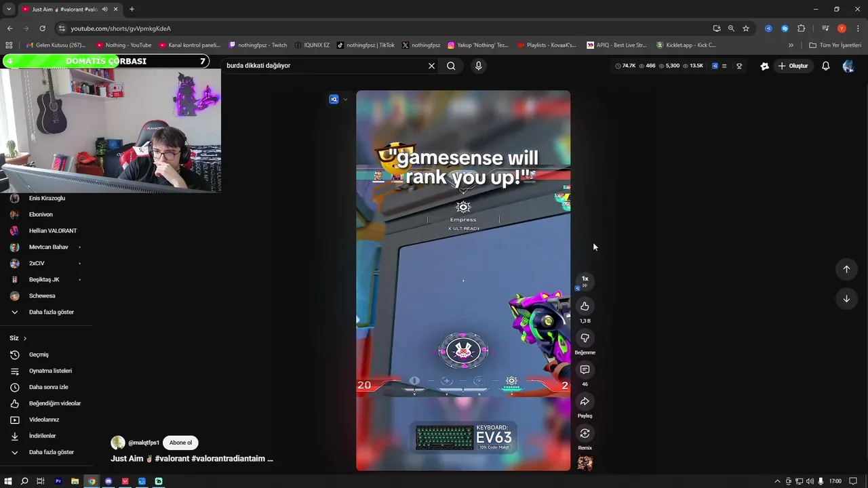Screen dimensions: 868x488
Task: Open YouTube notifications bell
Action: 825,66
